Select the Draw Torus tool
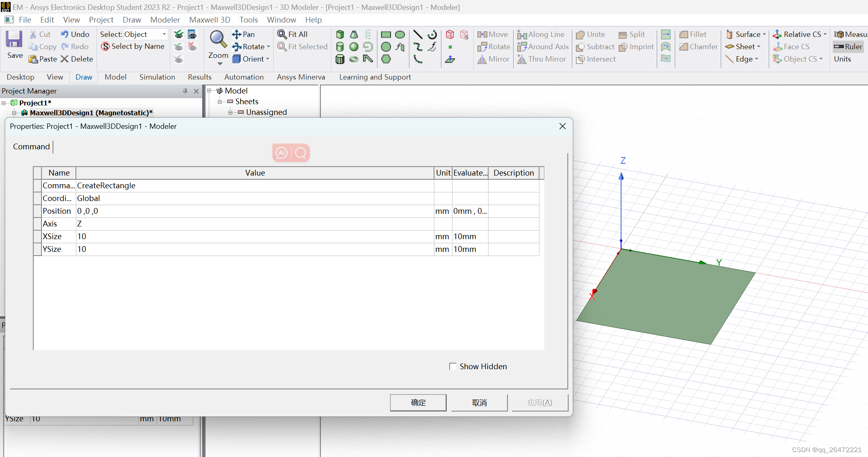Screen dimensions: 868x457 click(x=354, y=59)
